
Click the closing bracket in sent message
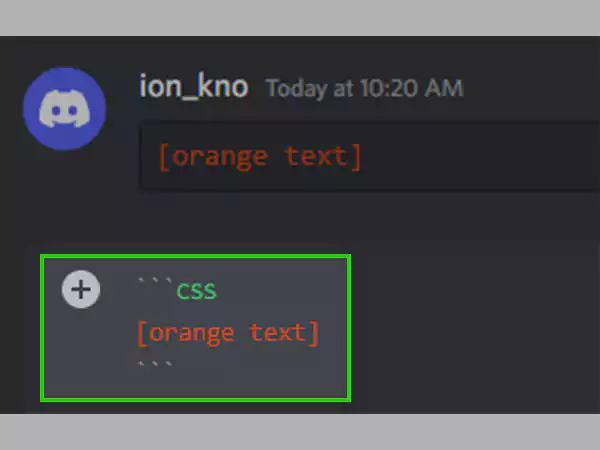point(355,157)
